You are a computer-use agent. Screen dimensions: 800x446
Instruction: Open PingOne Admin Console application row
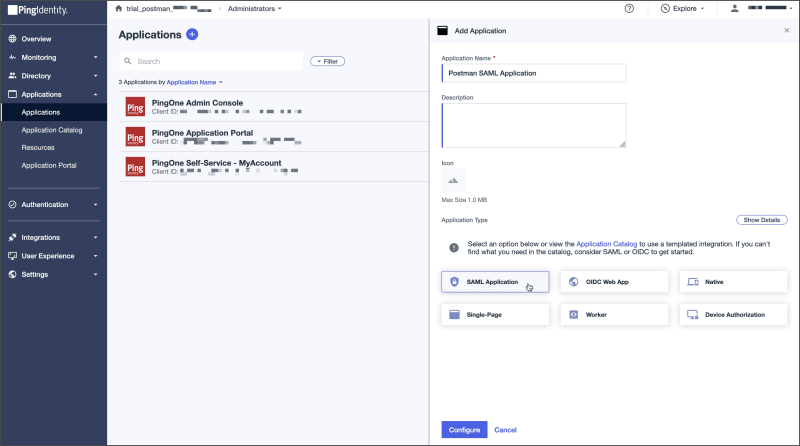[x=274, y=107]
